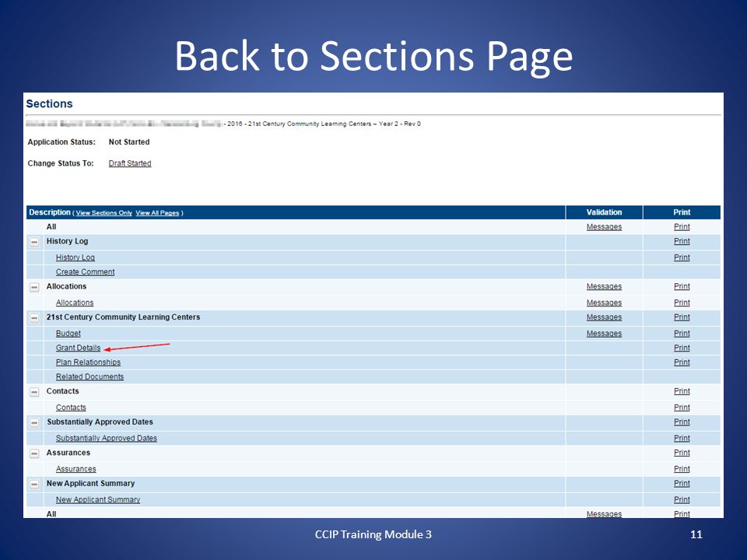Collapse the Contacts section
747x560 pixels.
coord(34,392)
